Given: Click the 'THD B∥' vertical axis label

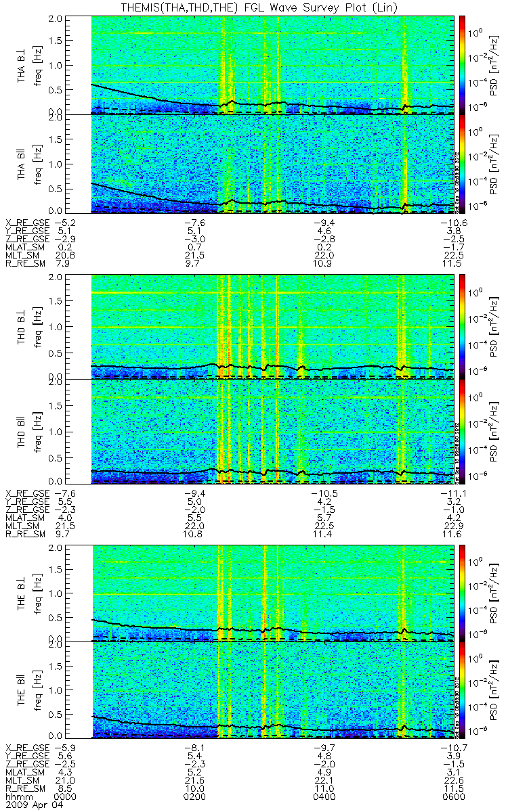Looking at the screenshot, I should 22,431.
